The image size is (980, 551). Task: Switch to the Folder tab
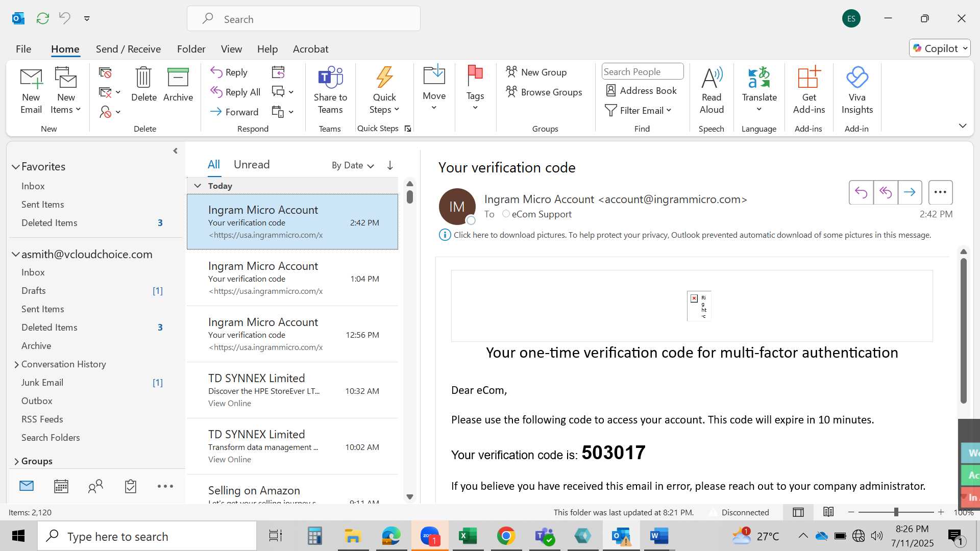tap(191, 49)
